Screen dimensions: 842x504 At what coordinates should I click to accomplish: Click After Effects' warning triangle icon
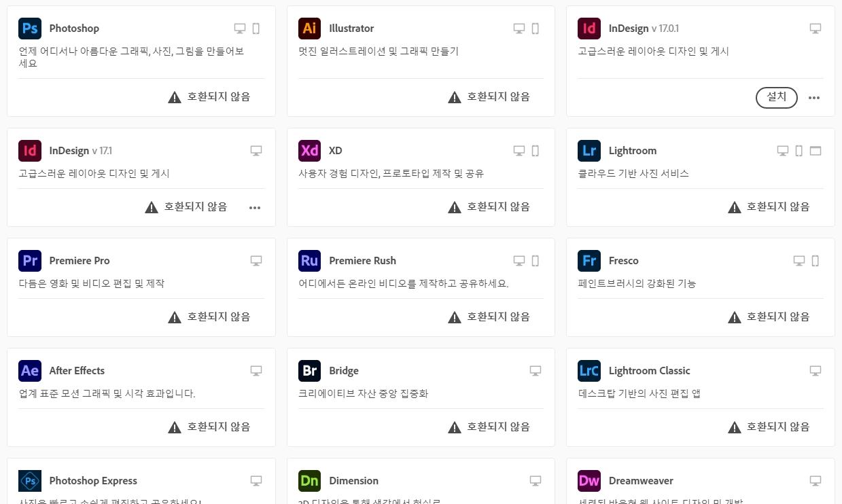coord(175,427)
